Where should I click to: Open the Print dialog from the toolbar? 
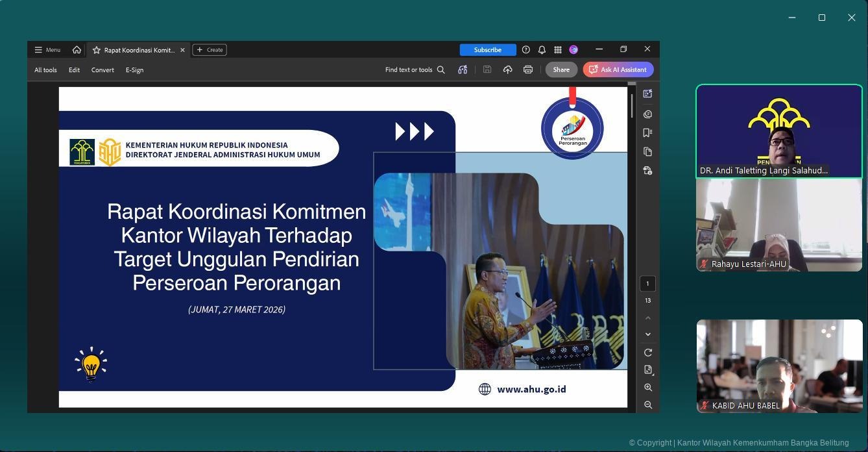tap(527, 69)
